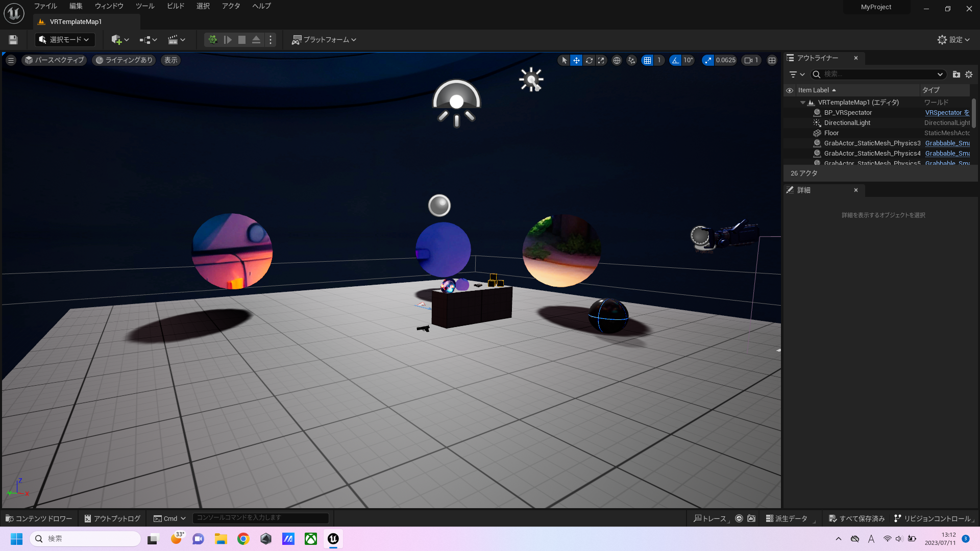Sort by the Item Label column header
Viewport: 980px width, 551px height.
(857, 90)
